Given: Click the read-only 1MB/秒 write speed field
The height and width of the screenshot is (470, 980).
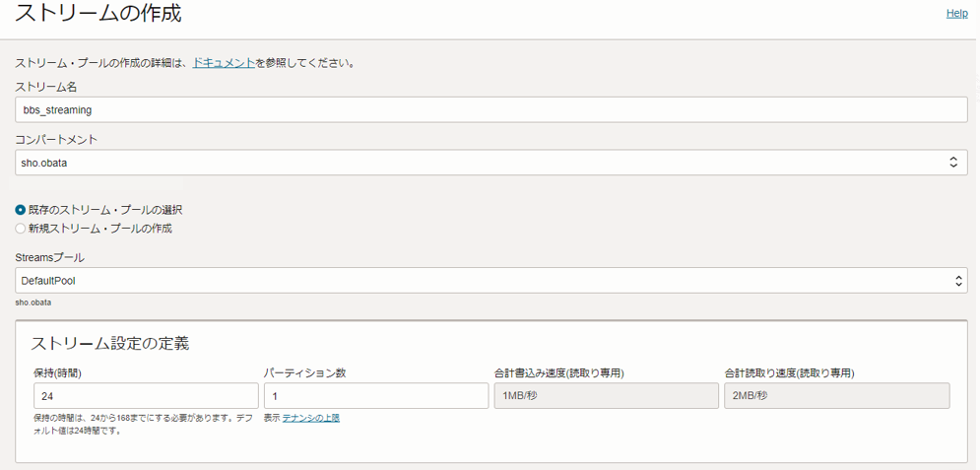Looking at the screenshot, I should pos(607,396).
